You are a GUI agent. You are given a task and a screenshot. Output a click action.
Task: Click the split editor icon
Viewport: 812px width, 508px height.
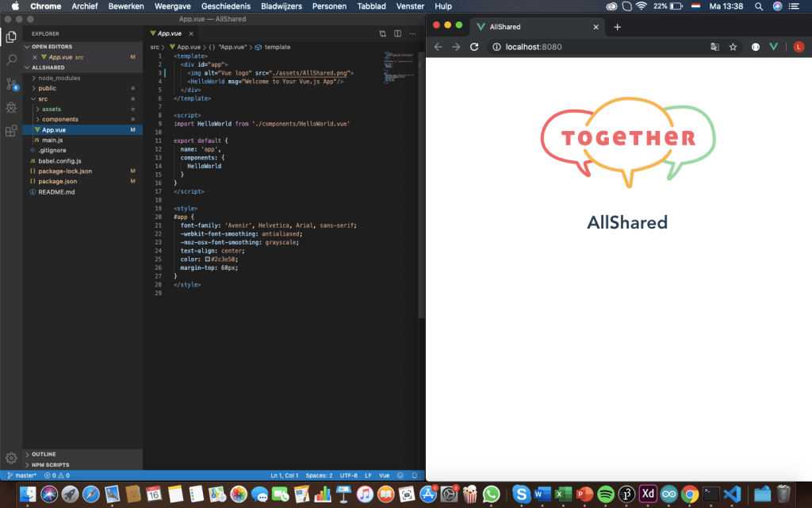(x=397, y=33)
